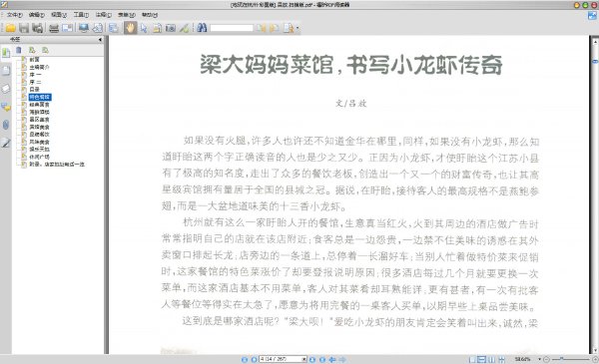Open the Bookmarks panel tab icon
The width and height of the screenshot is (599, 364).
[x=6, y=53]
